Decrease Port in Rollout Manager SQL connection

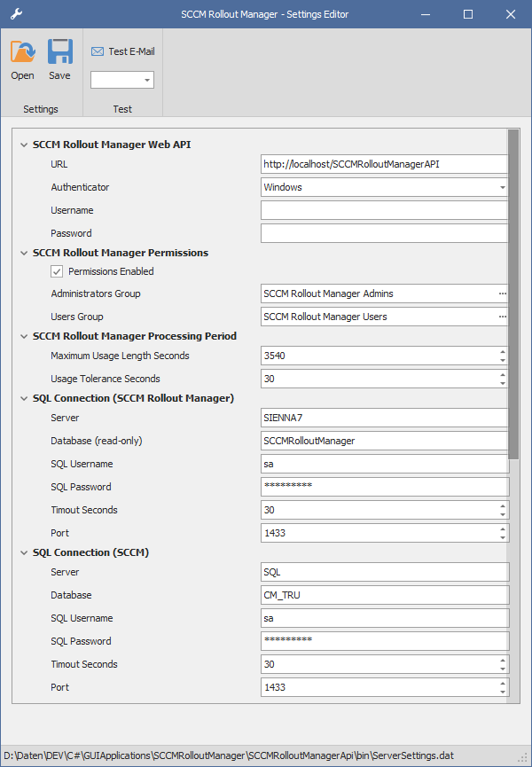coord(503,537)
